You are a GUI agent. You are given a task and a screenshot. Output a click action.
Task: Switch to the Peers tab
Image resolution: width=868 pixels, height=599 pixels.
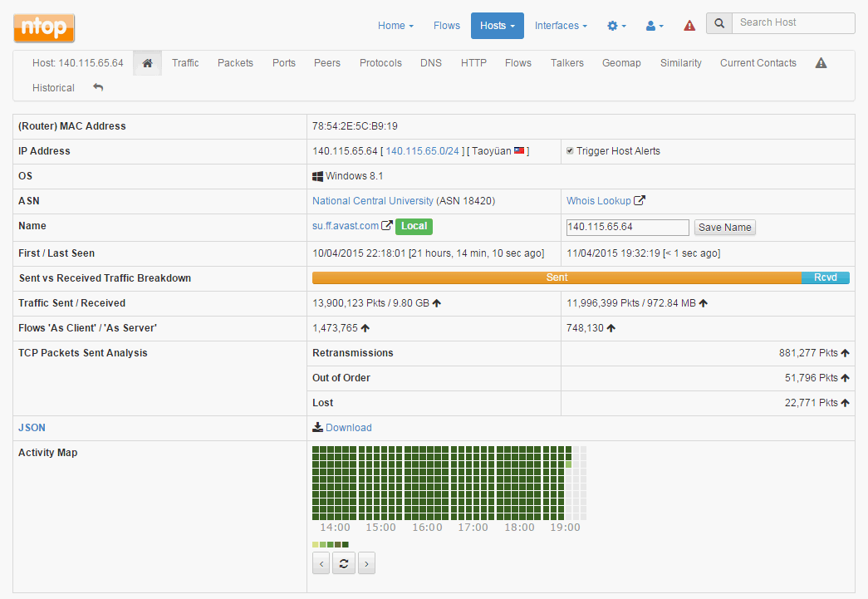(x=327, y=63)
